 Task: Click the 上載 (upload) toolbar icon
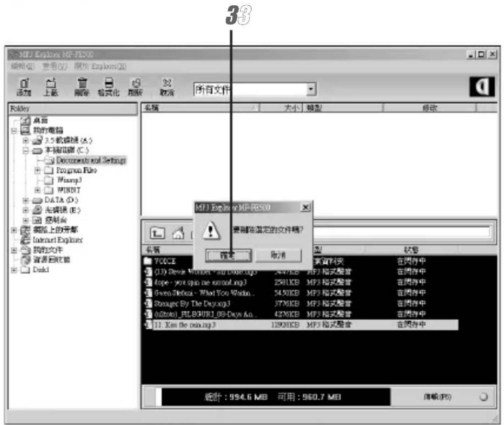[50, 87]
